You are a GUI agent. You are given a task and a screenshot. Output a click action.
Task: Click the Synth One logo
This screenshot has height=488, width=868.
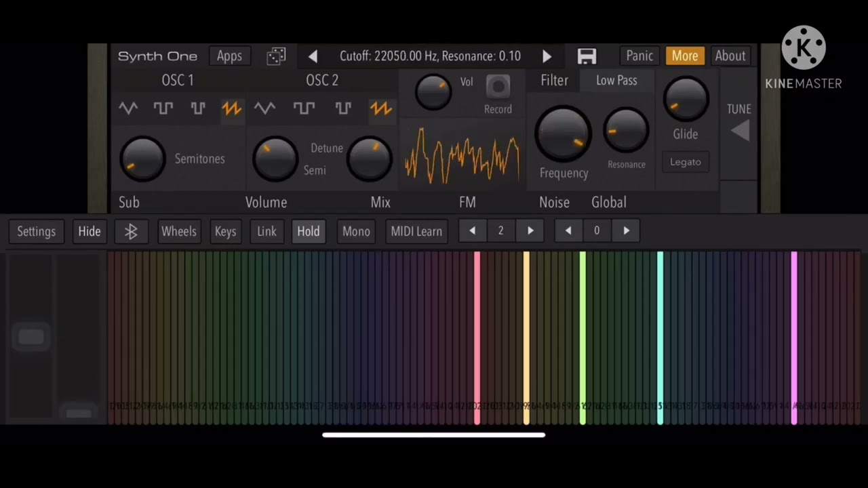[x=157, y=56]
